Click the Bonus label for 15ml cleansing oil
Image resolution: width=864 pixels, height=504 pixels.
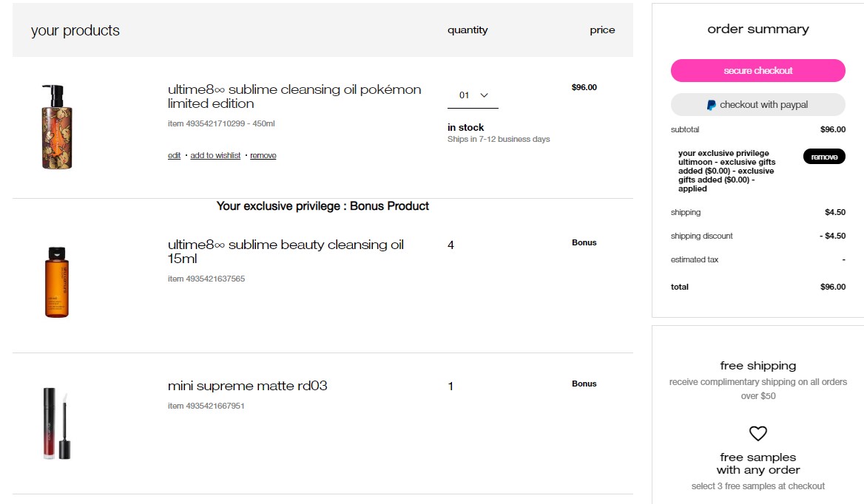click(x=584, y=242)
